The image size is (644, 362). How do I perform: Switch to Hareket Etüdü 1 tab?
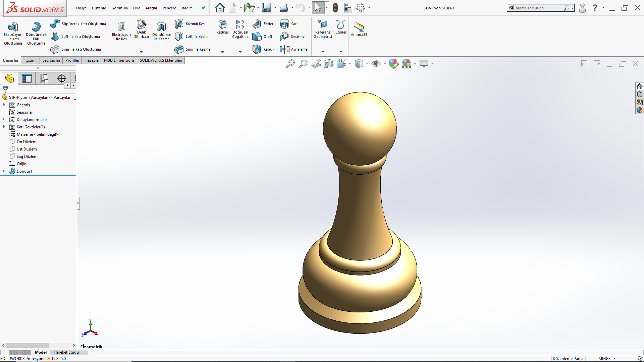(67, 352)
